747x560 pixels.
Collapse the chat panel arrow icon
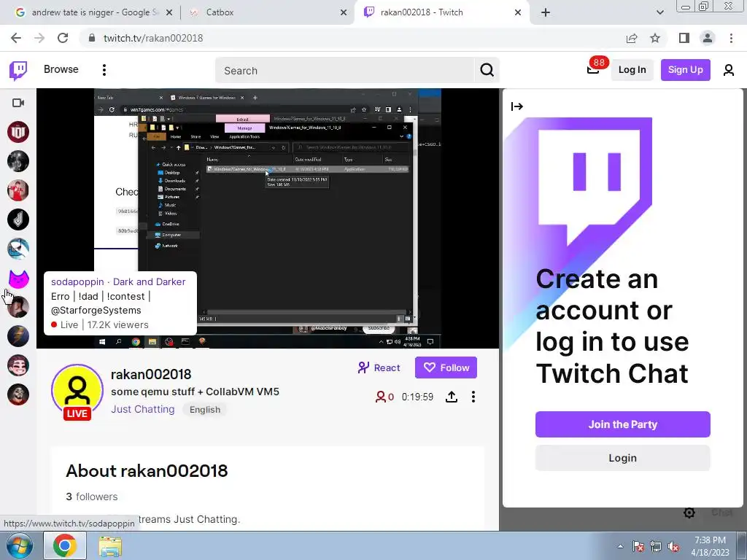tap(517, 106)
